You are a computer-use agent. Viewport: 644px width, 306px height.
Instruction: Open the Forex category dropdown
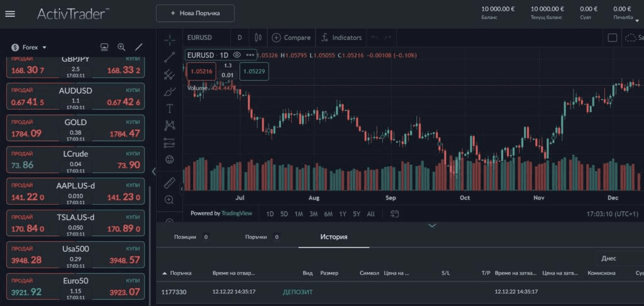click(30, 47)
